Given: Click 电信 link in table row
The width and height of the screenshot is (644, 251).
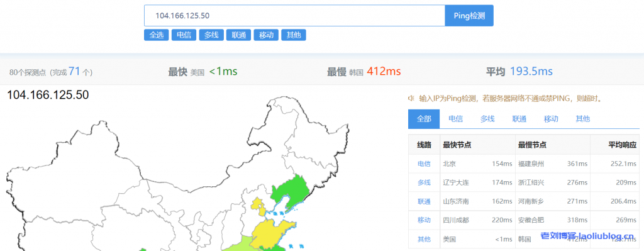Looking at the screenshot, I should point(424,164).
